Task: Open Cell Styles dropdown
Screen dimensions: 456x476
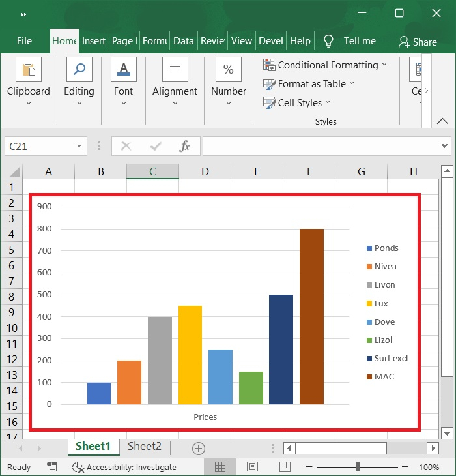Action: tap(328, 102)
